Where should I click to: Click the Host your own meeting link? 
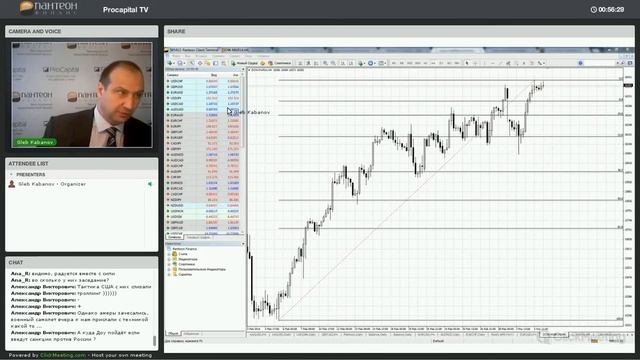(122, 356)
